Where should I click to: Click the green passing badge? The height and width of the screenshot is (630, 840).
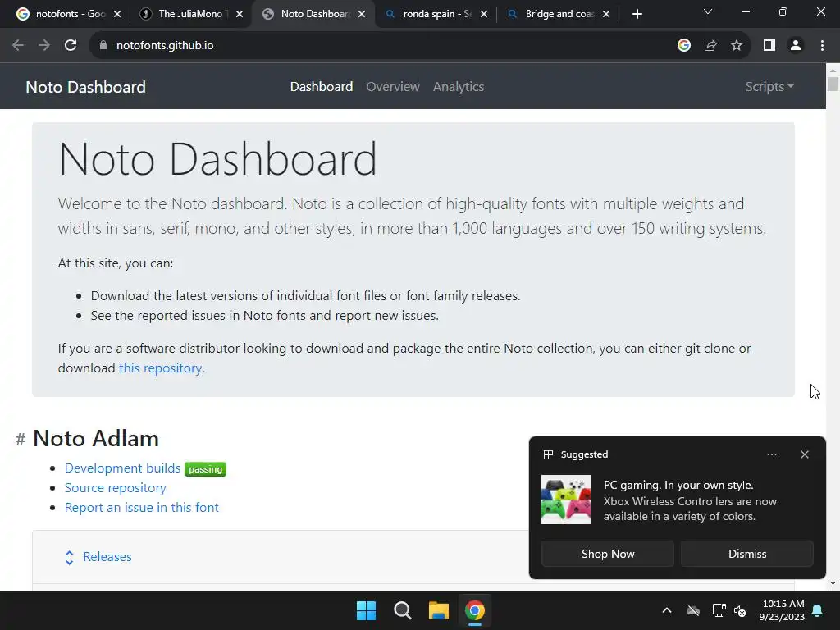(x=205, y=469)
